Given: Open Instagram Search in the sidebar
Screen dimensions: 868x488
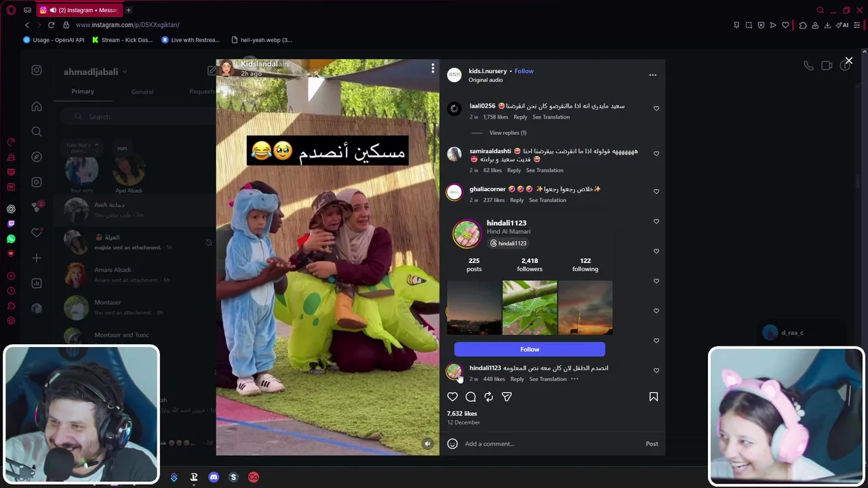Looking at the screenshot, I should point(37,131).
